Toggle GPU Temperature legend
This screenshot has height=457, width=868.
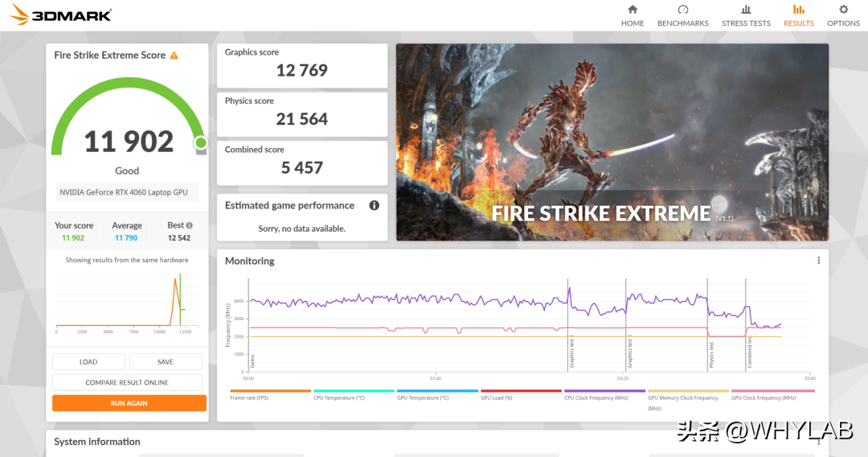(437, 395)
